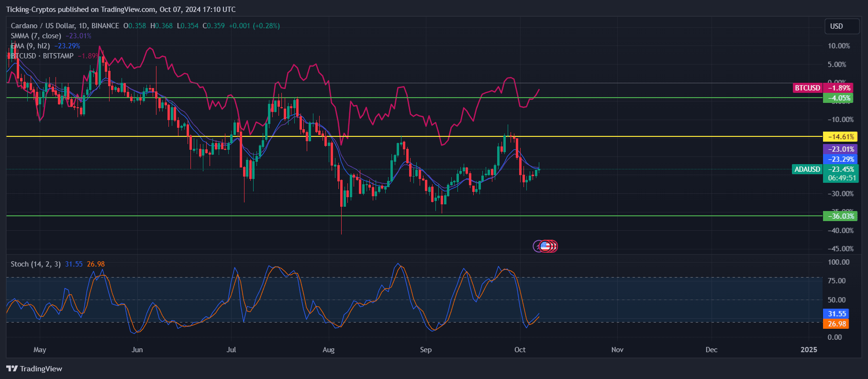Image resolution: width=868 pixels, height=379 pixels.
Task: Click the Dec label on time axis
Action: click(x=712, y=350)
